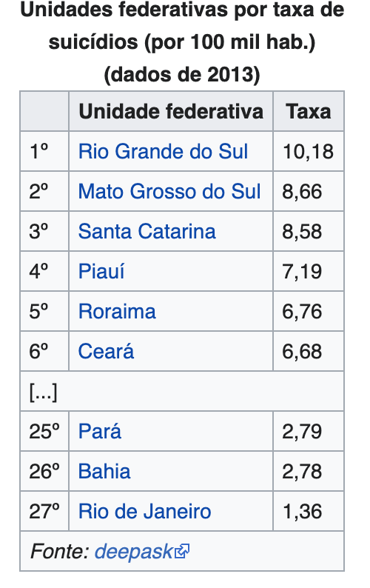The width and height of the screenshot is (370, 588).
Task: Click the 1,36 rate cell
Action: (x=309, y=512)
